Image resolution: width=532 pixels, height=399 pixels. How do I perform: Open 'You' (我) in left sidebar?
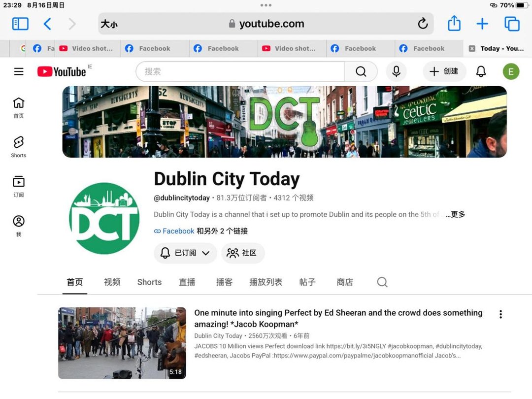pyautogui.click(x=19, y=226)
